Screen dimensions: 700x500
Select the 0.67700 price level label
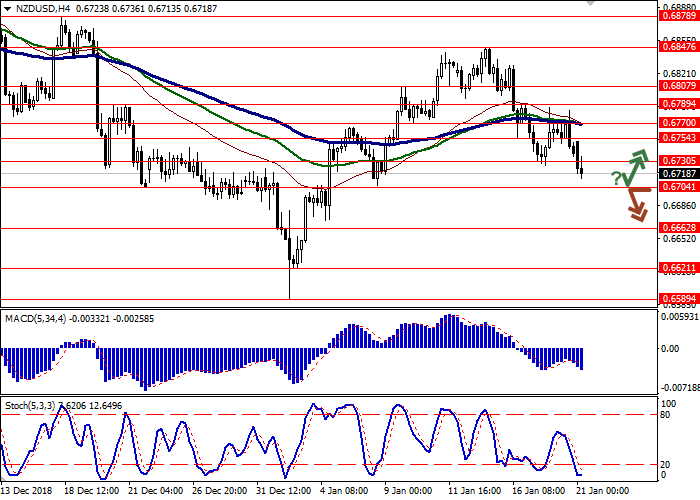pyautogui.click(x=677, y=123)
